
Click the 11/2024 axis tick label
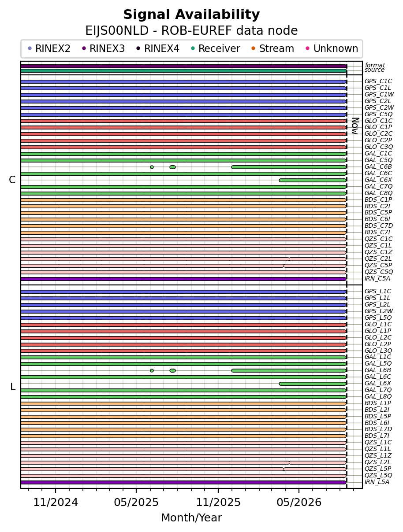[56, 502]
